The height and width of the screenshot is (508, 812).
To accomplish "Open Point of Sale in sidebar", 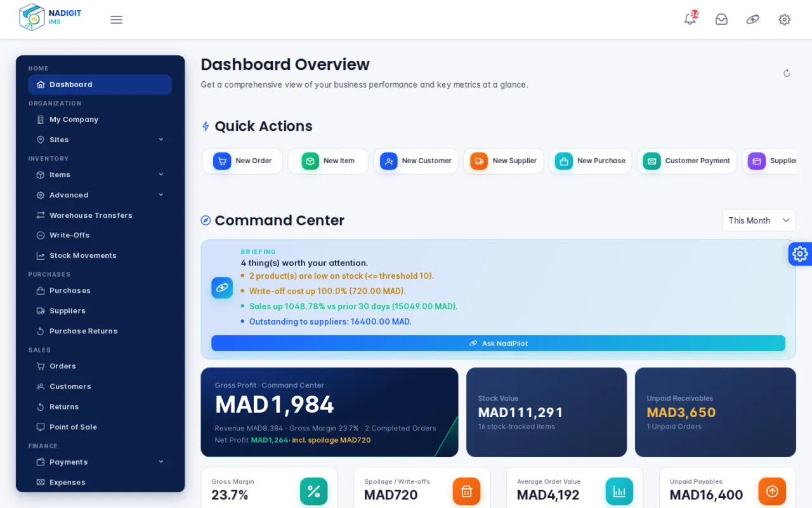I will click(100, 427).
